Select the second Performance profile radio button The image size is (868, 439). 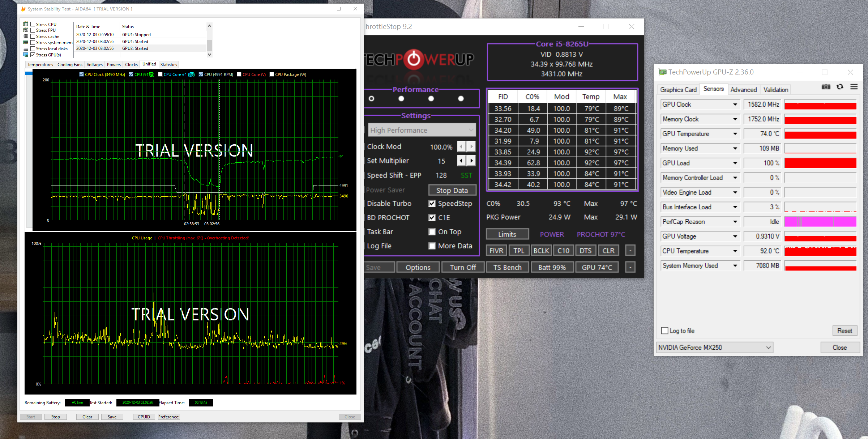point(401,98)
